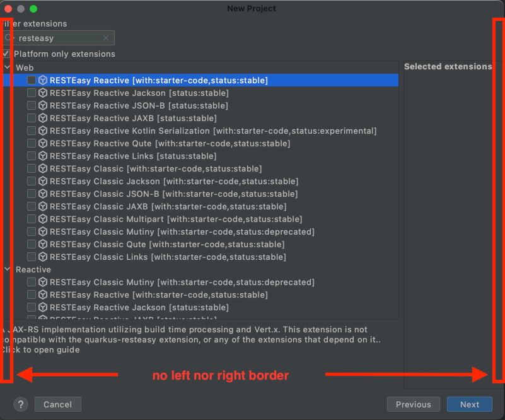Click the extension icon beside RESTEasy Classic JAXB
Screen dimensions: 505x420
coord(43,206)
